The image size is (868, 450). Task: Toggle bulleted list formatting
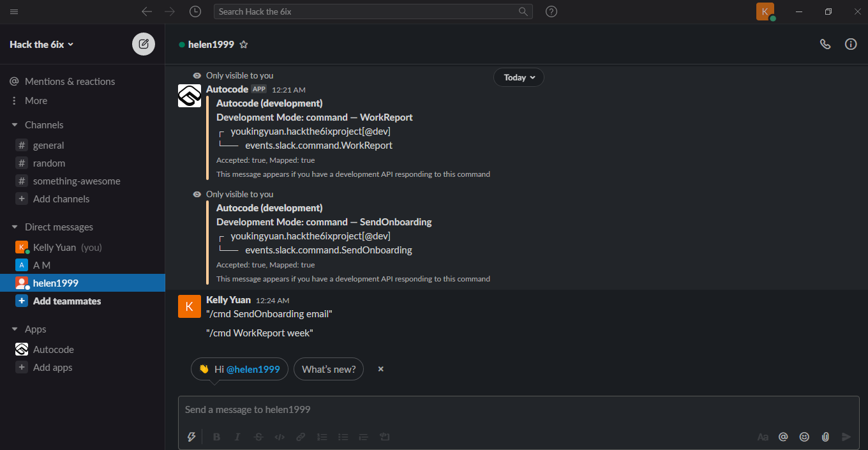(343, 437)
